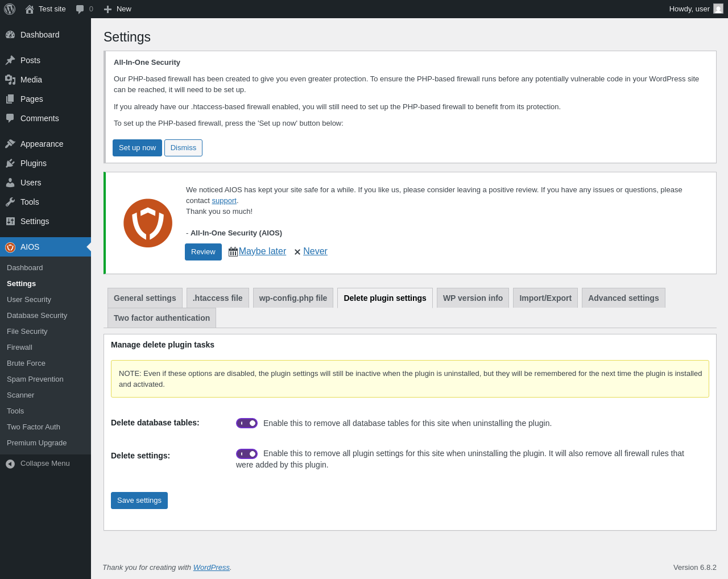
Task: Open the Advanced settings tab
Action: [x=623, y=298]
